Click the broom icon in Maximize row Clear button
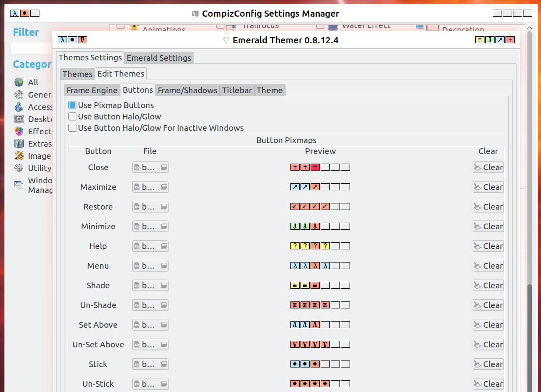 (x=478, y=187)
